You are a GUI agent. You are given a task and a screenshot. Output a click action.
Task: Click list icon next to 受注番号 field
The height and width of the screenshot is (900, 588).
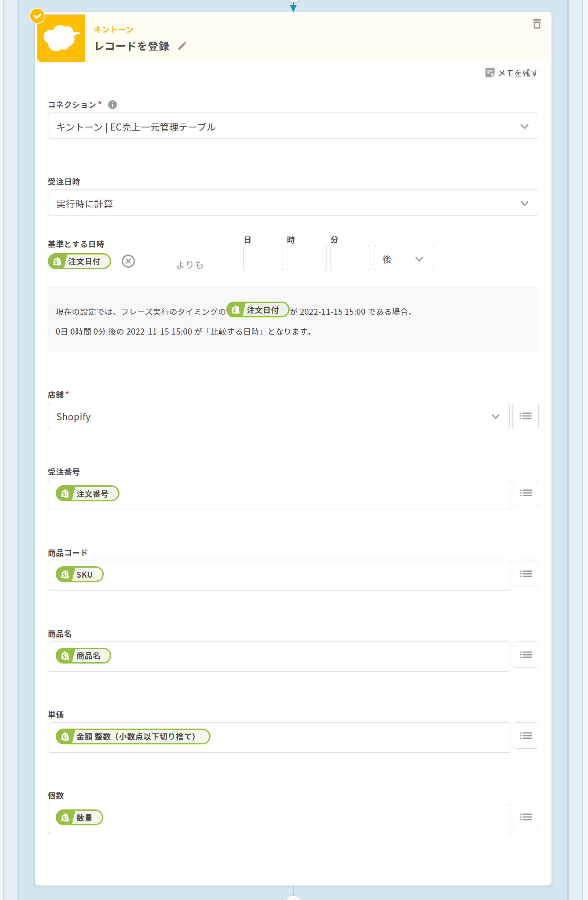click(525, 493)
